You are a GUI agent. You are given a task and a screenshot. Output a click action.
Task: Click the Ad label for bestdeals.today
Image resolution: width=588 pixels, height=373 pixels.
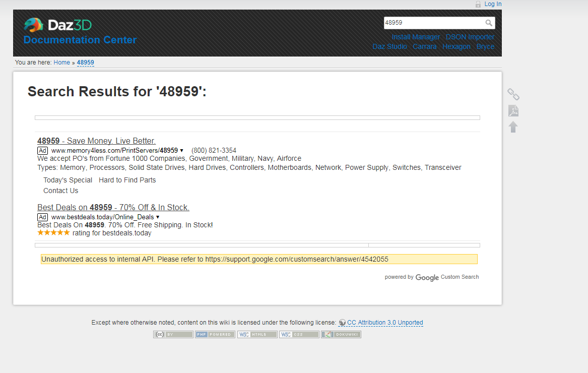pos(42,217)
